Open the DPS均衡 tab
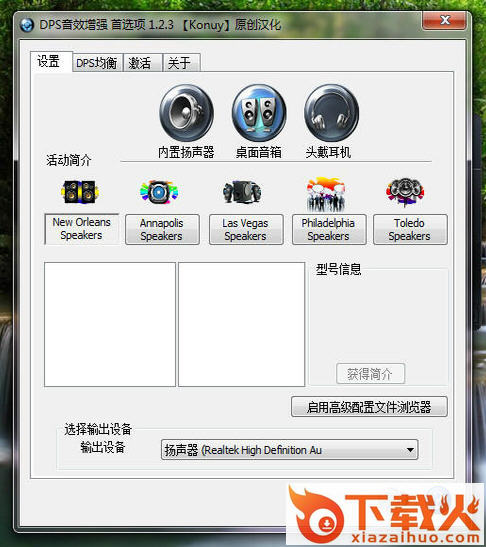This screenshot has height=547, width=486. pyautogui.click(x=97, y=63)
